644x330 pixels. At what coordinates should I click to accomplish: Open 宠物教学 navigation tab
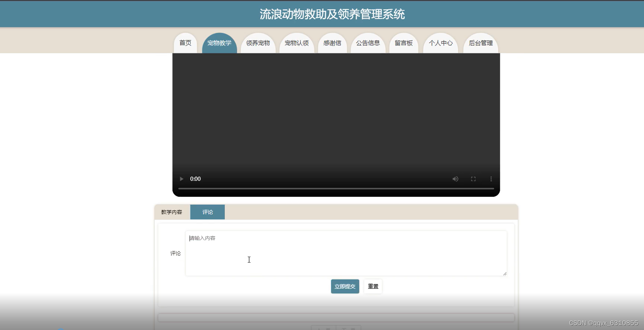tap(219, 43)
